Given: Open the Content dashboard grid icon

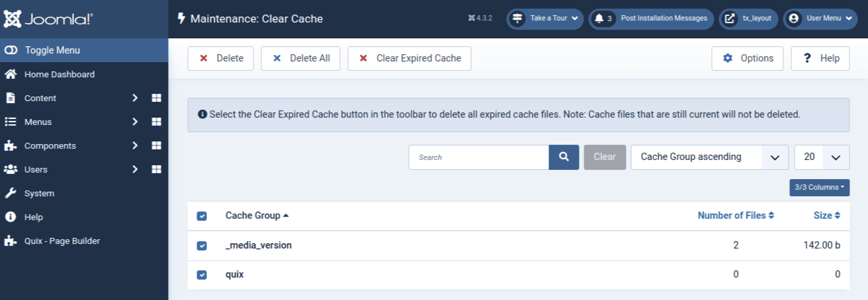Looking at the screenshot, I should tap(156, 98).
